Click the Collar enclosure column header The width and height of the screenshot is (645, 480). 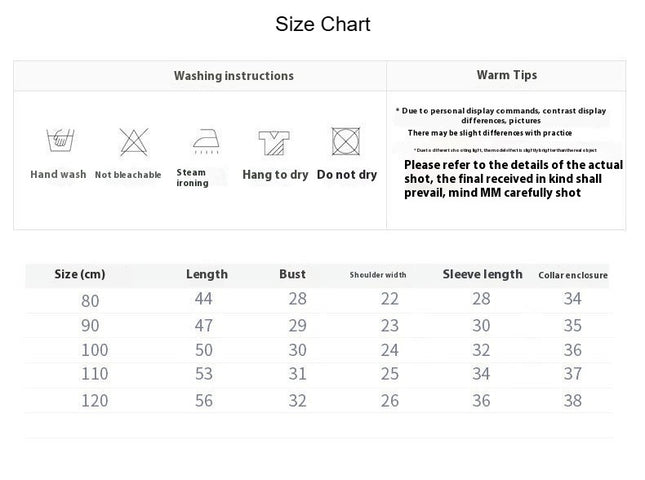[x=573, y=275]
